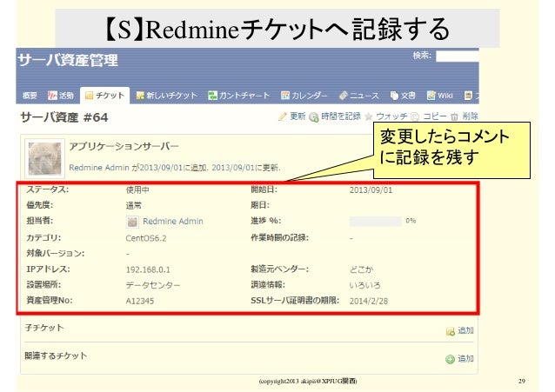Click the ticket icon on チケット tab
The height and width of the screenshot is (392, 555).
coord(90,96)
